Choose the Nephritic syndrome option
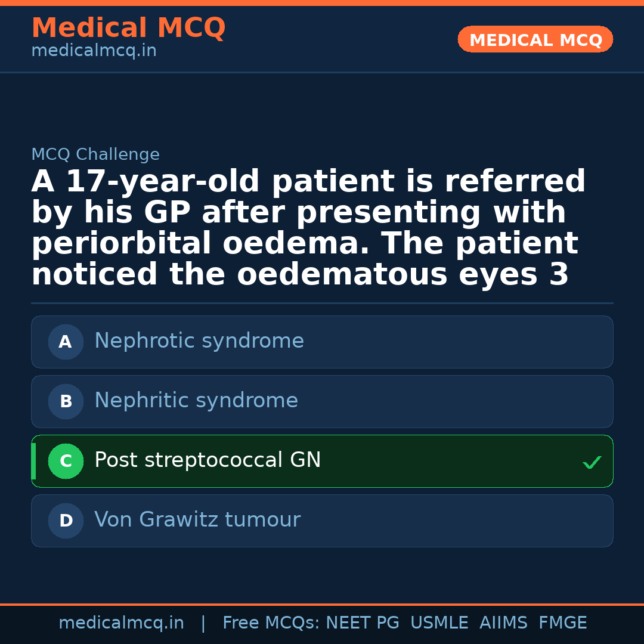 tap(196, 401)
